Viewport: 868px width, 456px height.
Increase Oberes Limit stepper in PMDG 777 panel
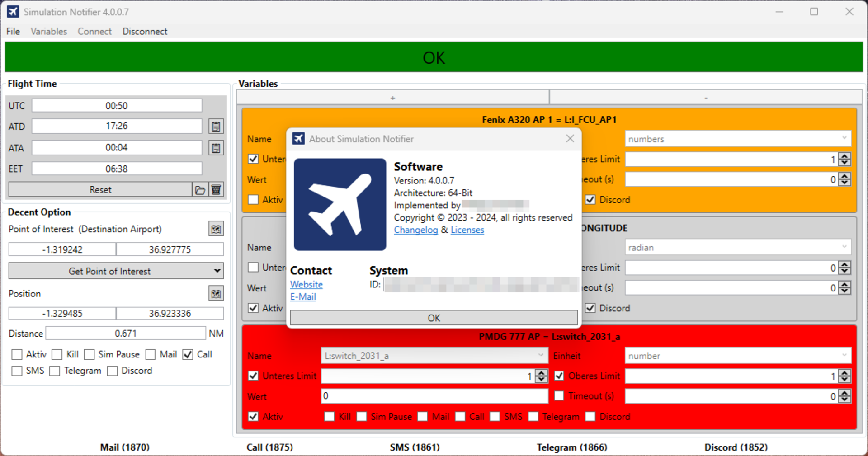(x=844, y=373)
